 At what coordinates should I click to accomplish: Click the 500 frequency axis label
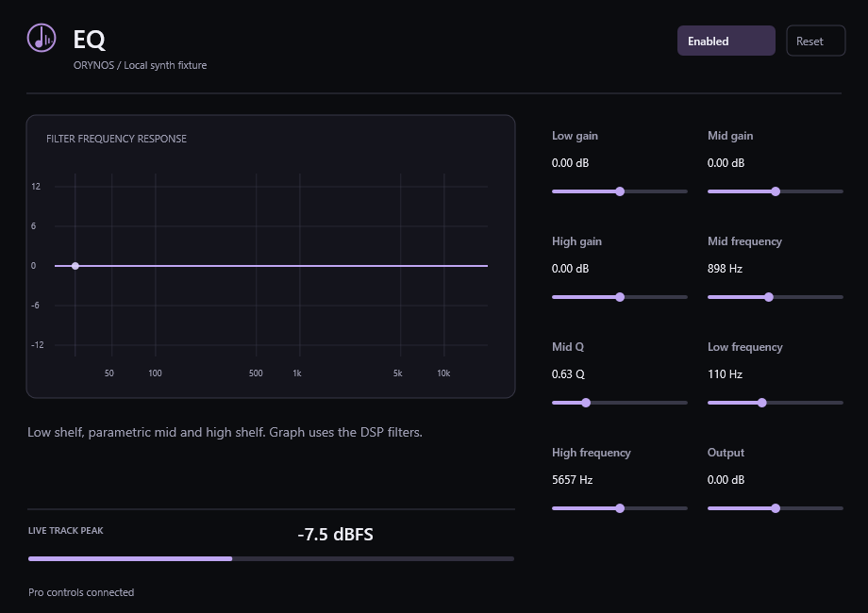[256, 373]
